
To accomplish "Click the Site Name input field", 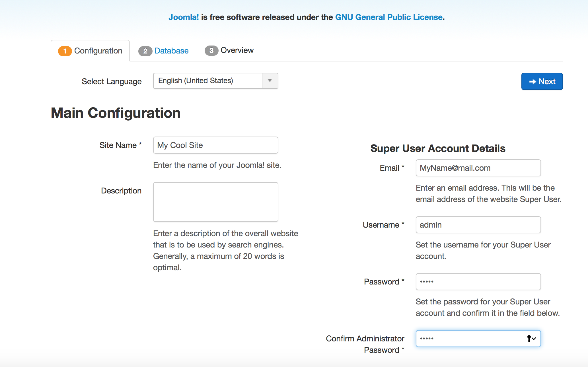I will tap(215, 145).
